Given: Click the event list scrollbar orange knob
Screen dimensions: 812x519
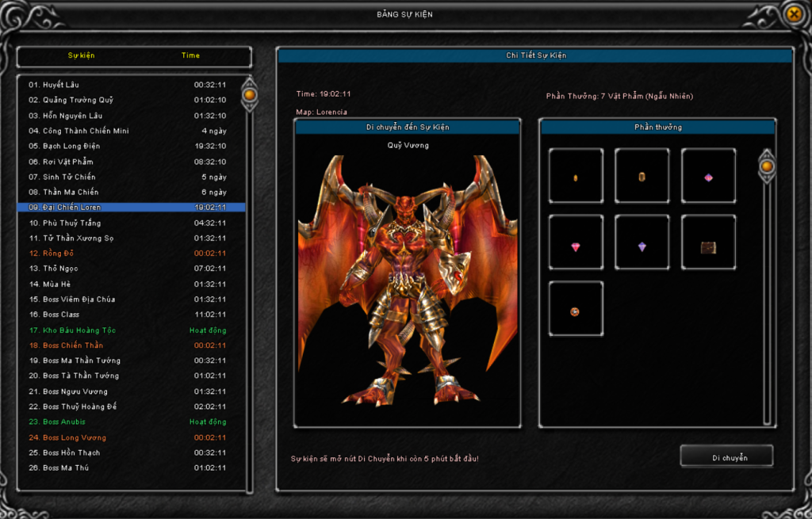Looking at the screenshot, I should 250,95.
